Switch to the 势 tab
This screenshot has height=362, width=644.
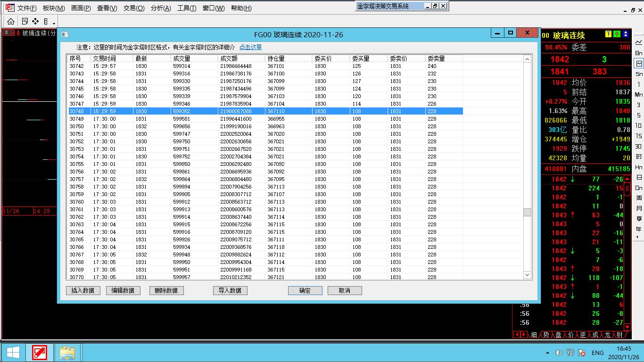pyautogui.click(x=546, y=335)
